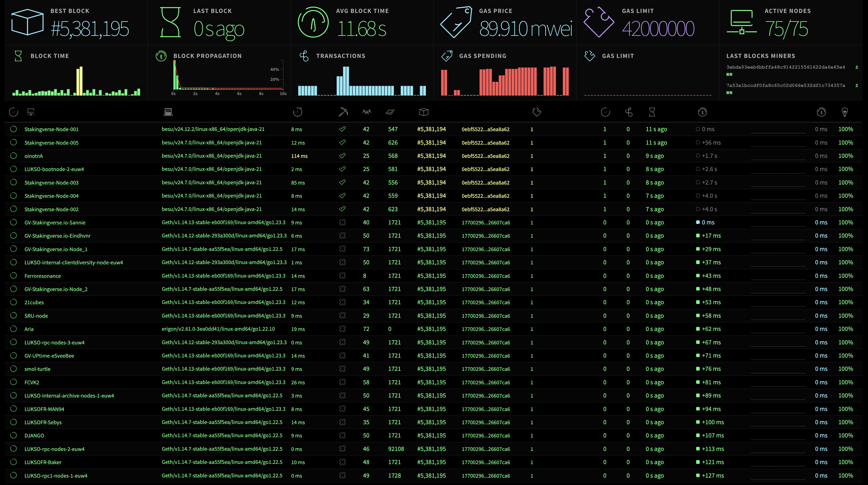This screenshot has width=868, height=485.
Task: Click pending value 92108
Action: coord(396,449)
